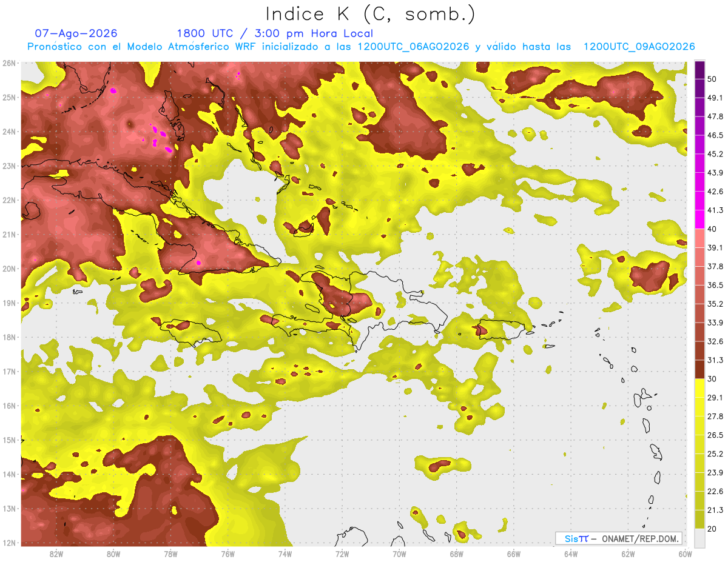
Task: Click the colorbar value 49.1
Action: (x=715, y=98)
